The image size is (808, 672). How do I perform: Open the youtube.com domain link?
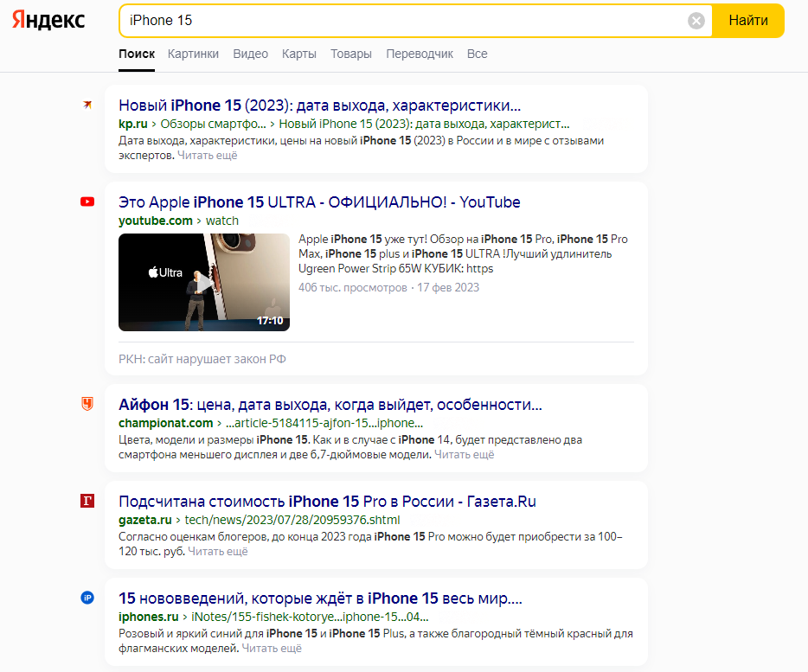pyautogui.click(x=156, y=221)
